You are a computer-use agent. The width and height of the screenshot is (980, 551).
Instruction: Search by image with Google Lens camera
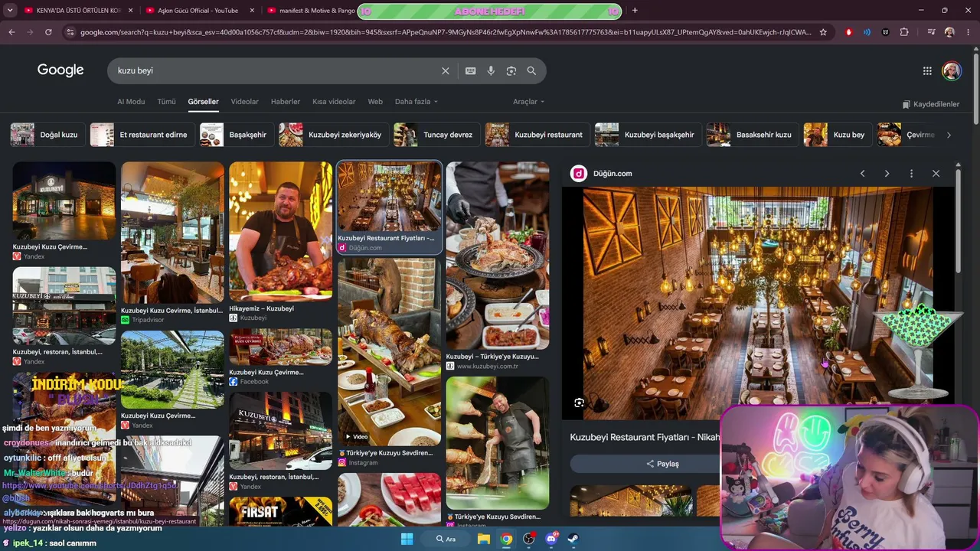coord(511,70)
